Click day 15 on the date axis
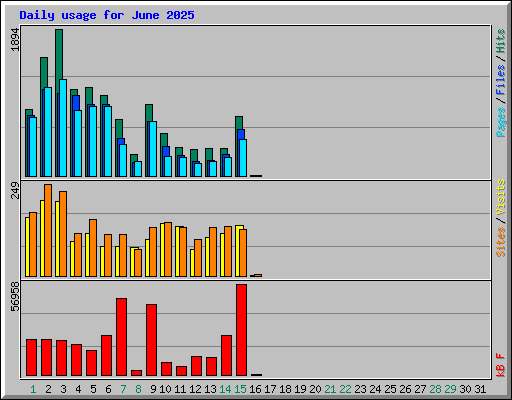512x400 pixels. [240, 389]
